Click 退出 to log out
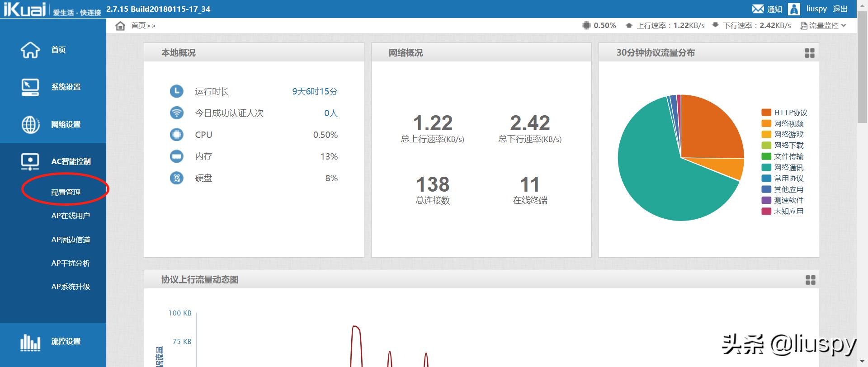868x367 pixels. coord(840,9)
